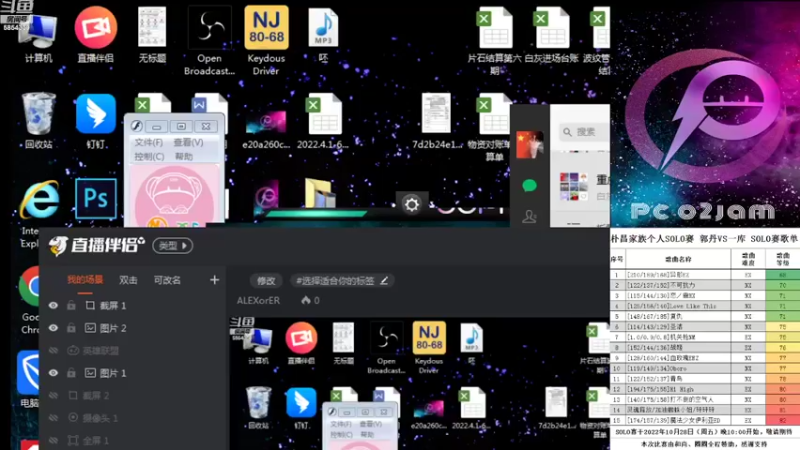Image resolution: width=800 pixels, height=450 pixels.
Task: Toggle the lock on 图片 2 source
Action: point(71,328)
